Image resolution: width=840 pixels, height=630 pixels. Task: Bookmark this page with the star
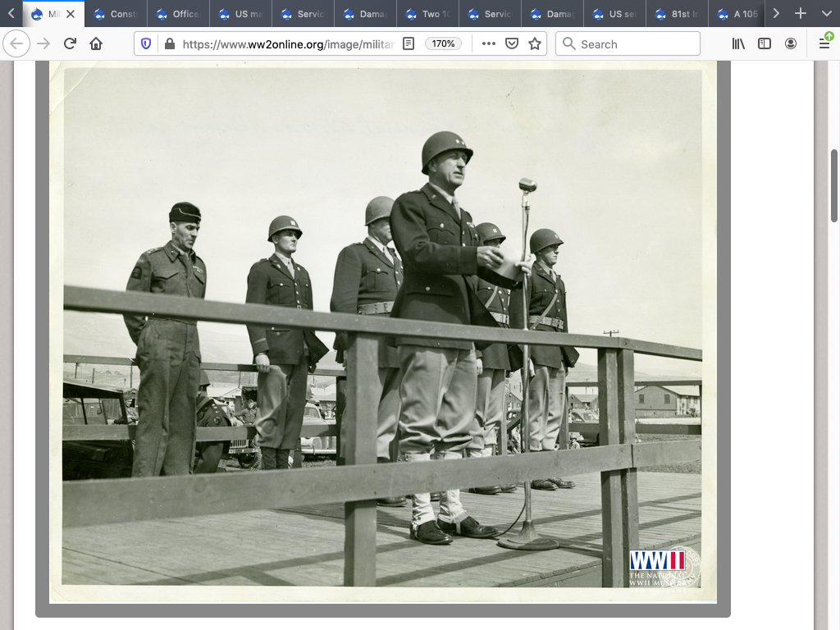535,43
